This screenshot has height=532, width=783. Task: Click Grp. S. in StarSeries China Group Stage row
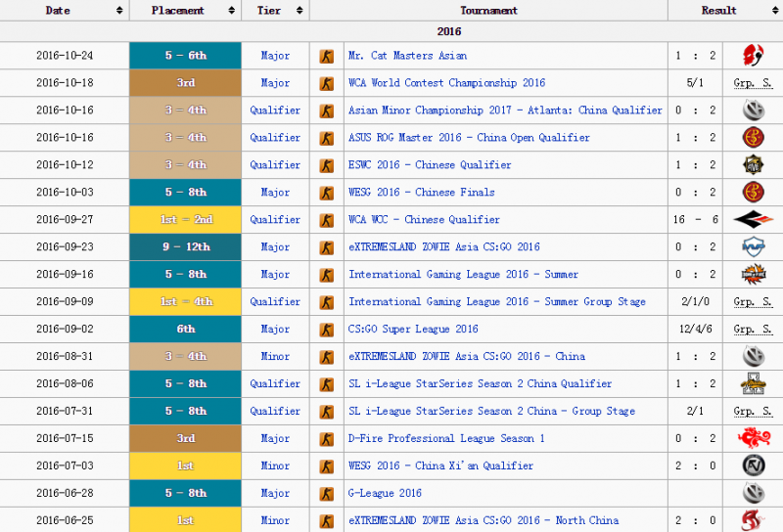[753, 412]
